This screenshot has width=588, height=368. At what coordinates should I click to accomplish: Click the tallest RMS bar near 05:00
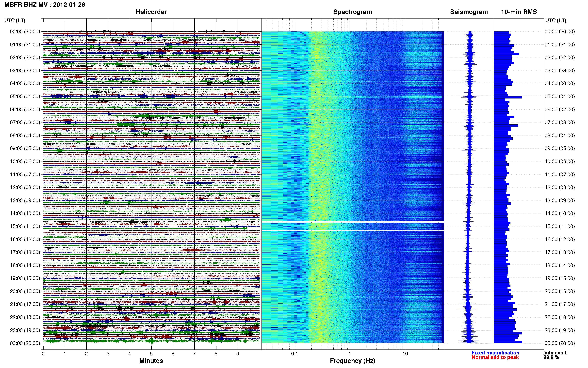508,97
